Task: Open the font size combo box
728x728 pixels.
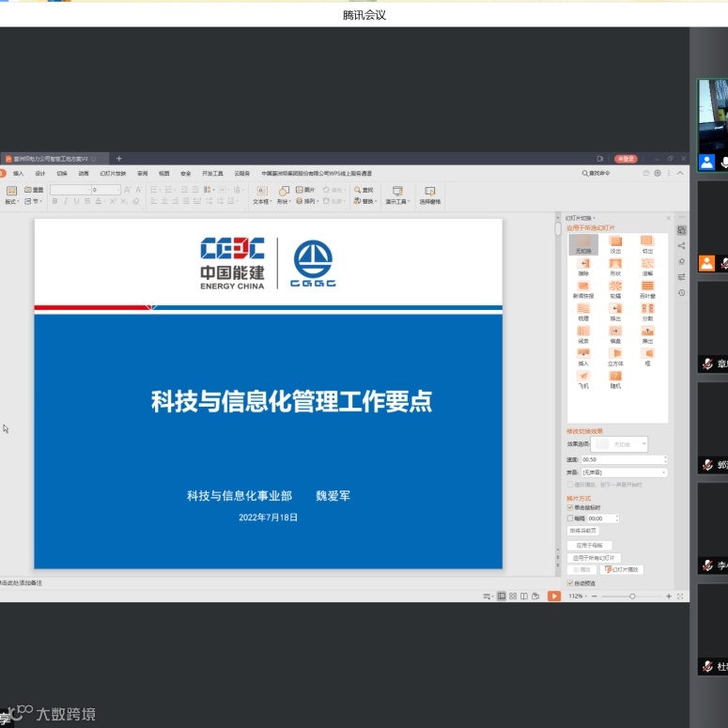Action: click(x=106, y=190)
